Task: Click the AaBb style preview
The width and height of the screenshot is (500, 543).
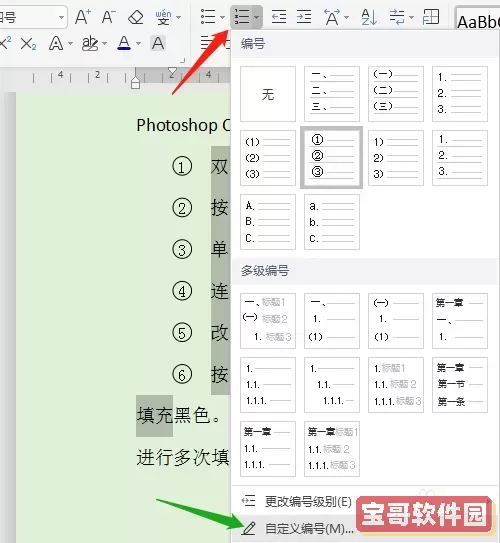Action: pos(478,21)
